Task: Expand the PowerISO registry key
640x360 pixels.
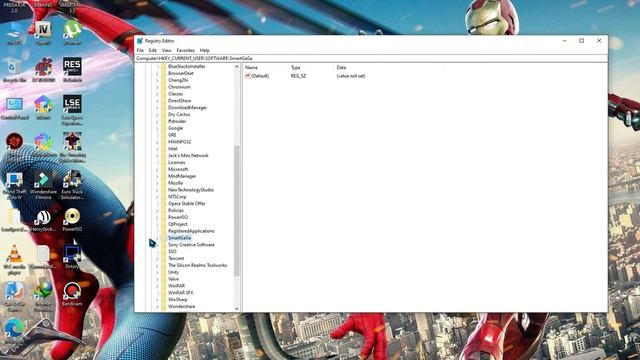Action: tap(157, 217)
